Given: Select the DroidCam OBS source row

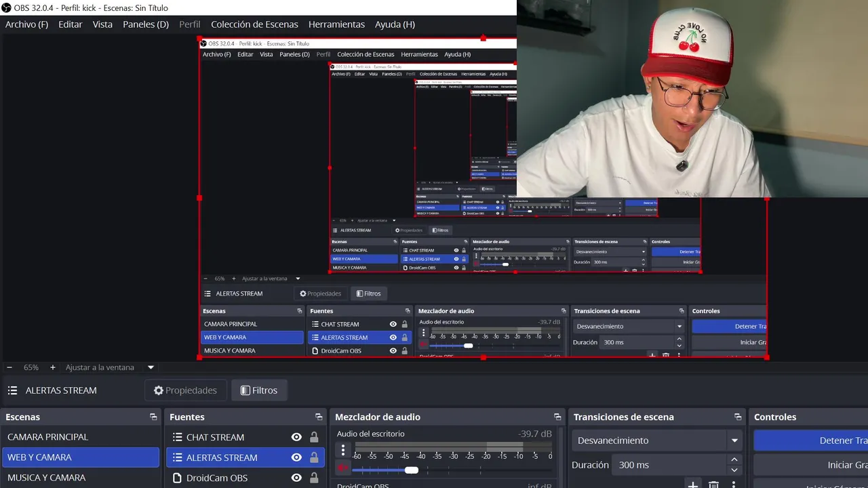Looking at the screenshot, I should [245, 478].
